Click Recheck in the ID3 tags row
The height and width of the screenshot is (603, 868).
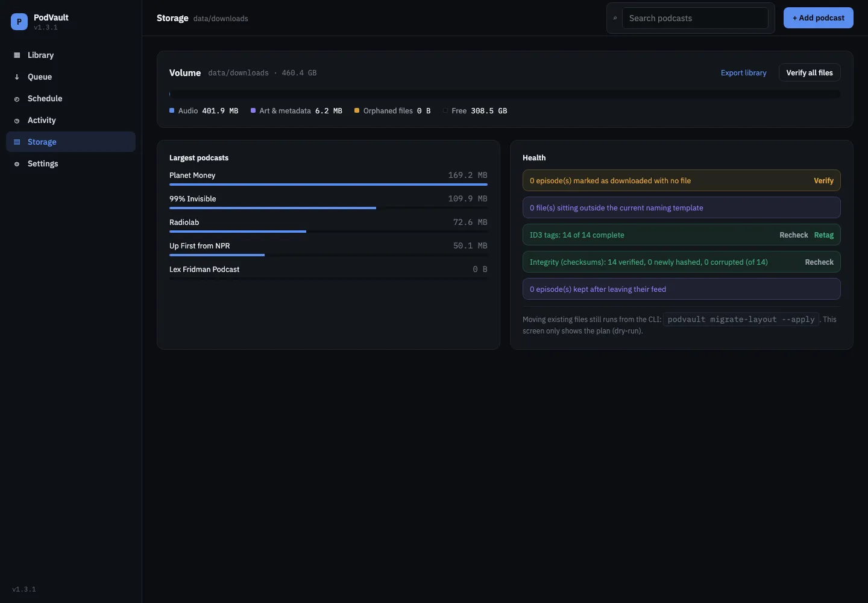pyautogui.click(x=793, y=235)
